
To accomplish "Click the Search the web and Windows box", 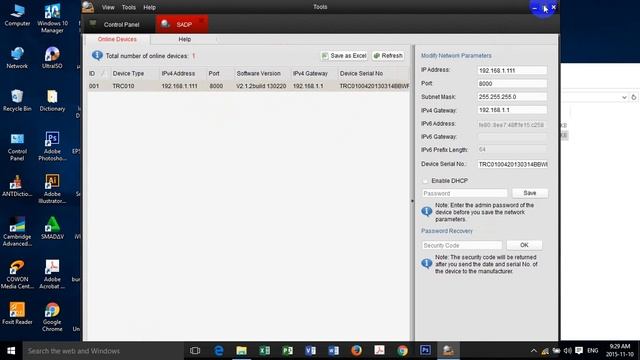I will pyautogui.click(x=103, y=351).
